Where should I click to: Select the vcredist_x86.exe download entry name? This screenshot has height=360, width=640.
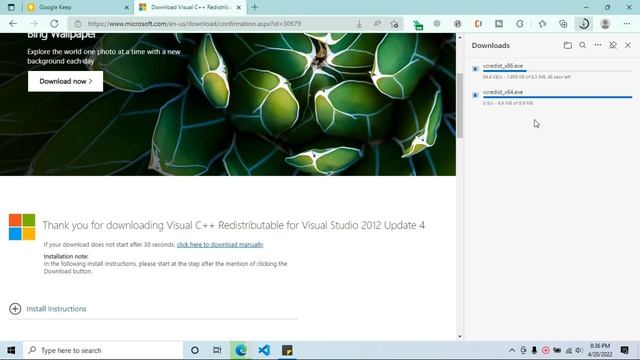click(503, 66)
